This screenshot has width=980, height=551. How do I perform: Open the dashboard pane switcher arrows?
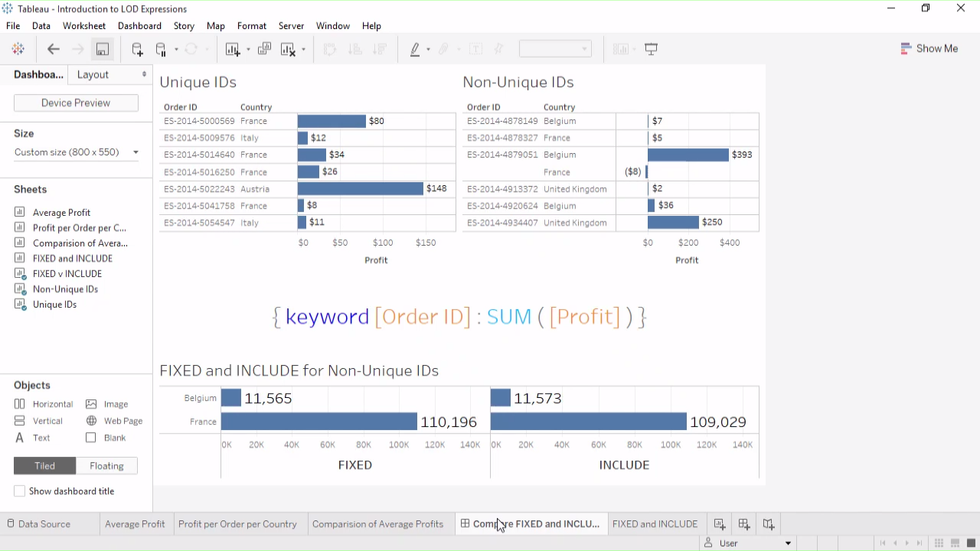pyautogui.click(x=144, y=74)
